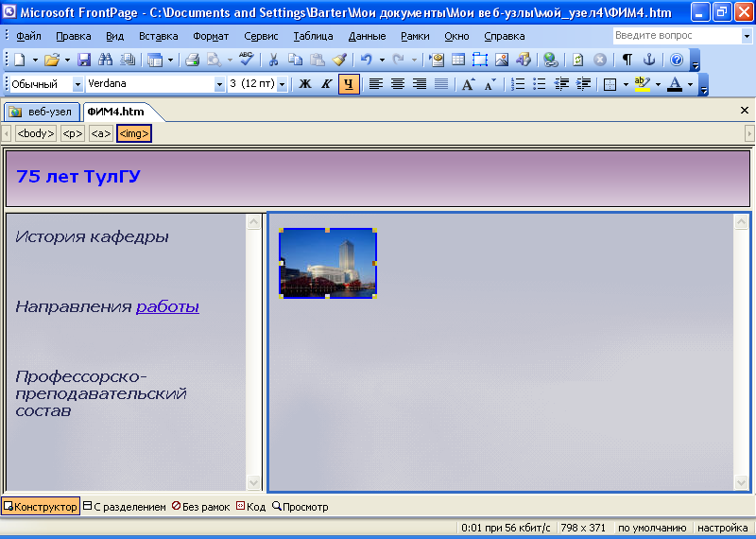Image resolution: width=756 pixels, height=539 pixels.
Task: Open the Вставка menu
Action: 158,36
